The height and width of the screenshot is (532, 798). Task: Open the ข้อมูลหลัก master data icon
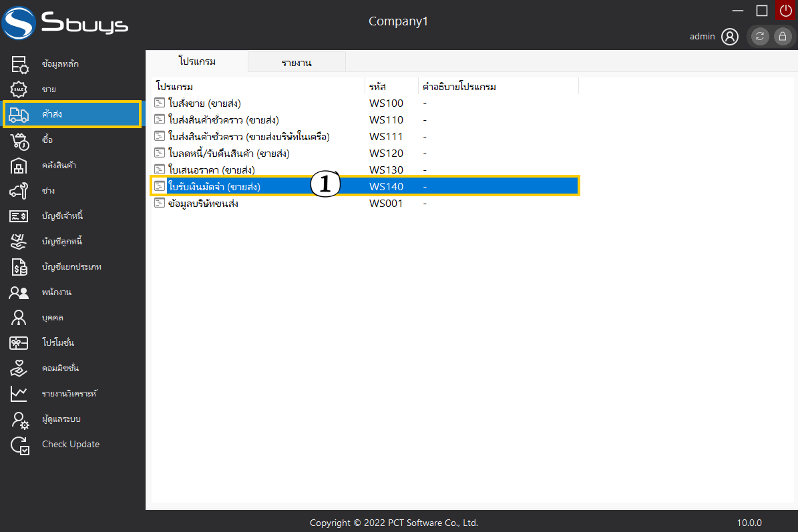click(x=19, y=64)
